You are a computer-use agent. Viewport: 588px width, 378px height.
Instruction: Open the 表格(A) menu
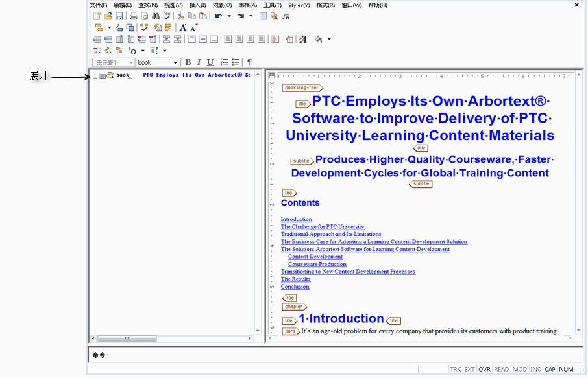coord(248,5)
